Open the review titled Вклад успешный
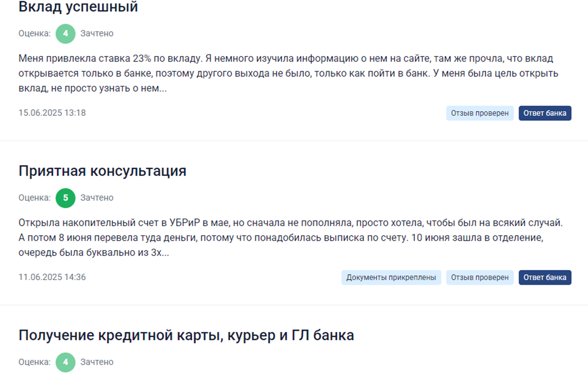The width and height of the screenshot is (588, 377). pos(78,7)
